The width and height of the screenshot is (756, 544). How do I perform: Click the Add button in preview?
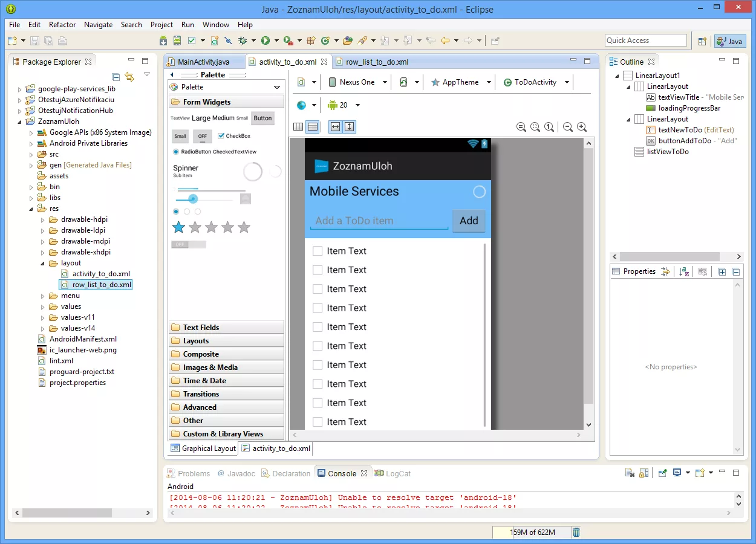(x=469, y=221)
